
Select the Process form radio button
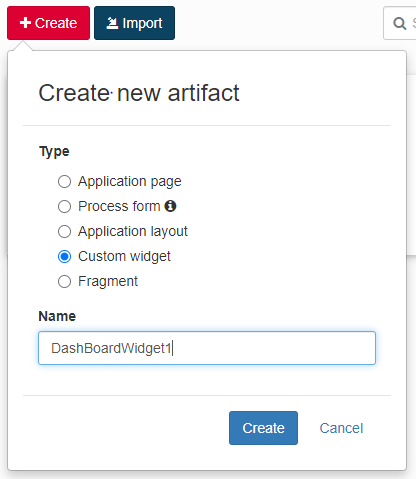[x=64, y=206]
